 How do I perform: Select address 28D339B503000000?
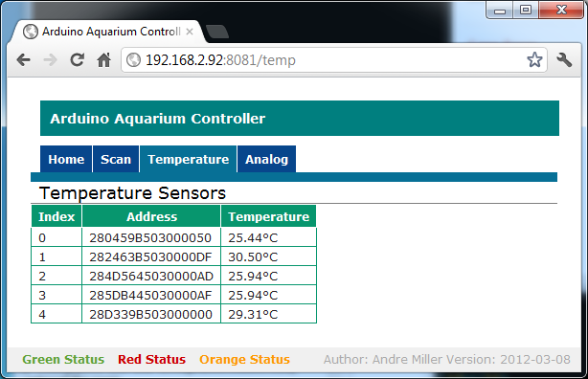pos(150,315)
